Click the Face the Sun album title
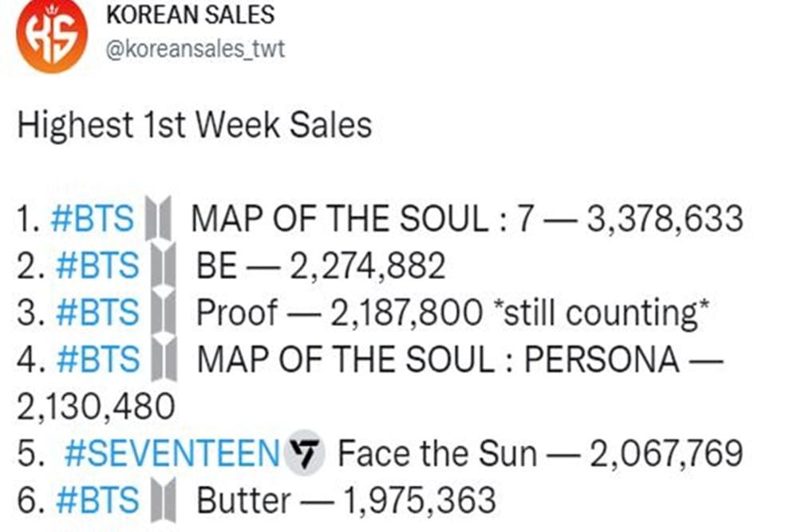 click(437, 454)
